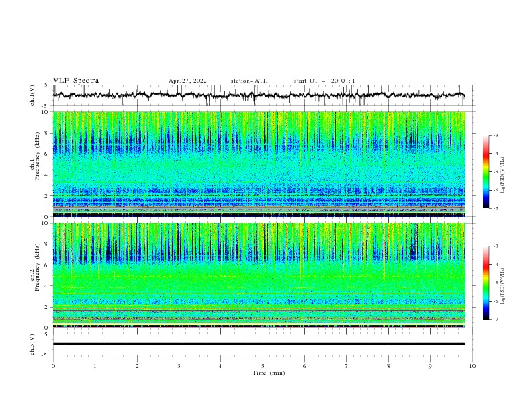Click the "VLF Spectra" title text
532x411 pixels.
tap(76, 81)
